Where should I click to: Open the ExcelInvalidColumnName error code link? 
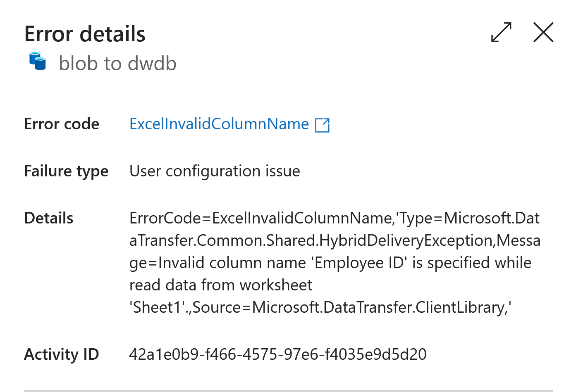point(219,124)
